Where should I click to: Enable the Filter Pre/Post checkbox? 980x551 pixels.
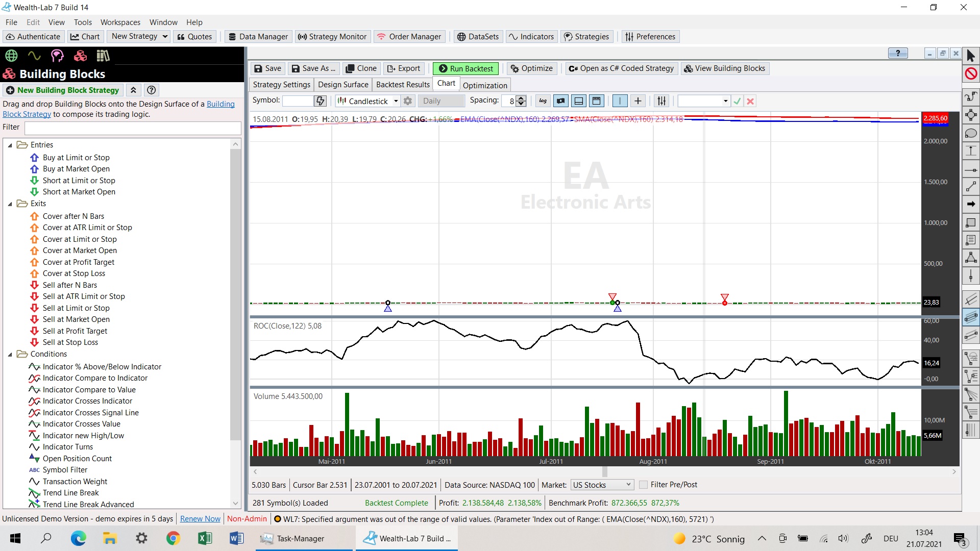(644, 485)
